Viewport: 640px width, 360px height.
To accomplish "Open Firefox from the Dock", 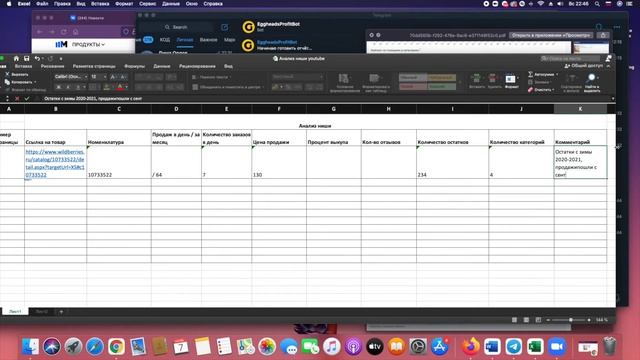I will click(x=470, y=347).
